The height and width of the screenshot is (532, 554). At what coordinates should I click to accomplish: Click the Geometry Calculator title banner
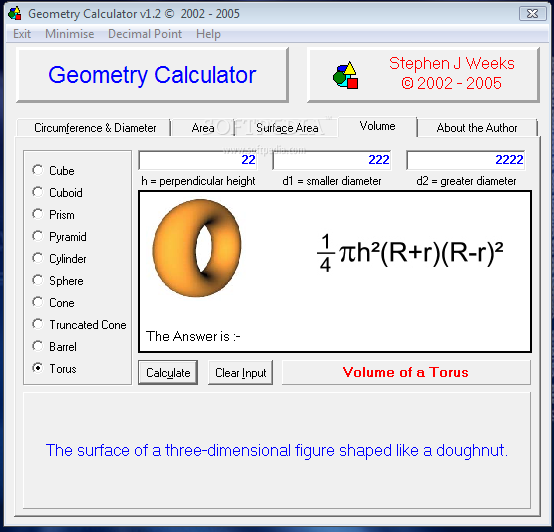click(x=152, y=75)
